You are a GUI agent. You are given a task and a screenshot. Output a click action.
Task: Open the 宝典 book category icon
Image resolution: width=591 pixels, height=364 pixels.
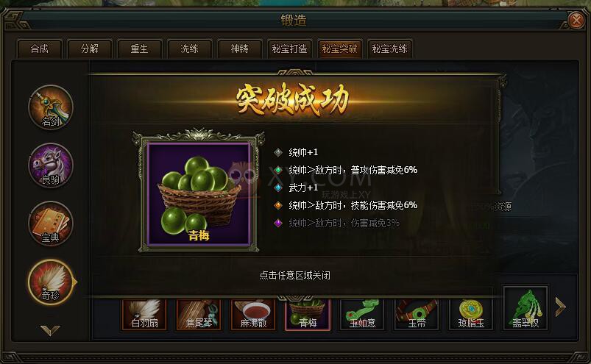51,224
